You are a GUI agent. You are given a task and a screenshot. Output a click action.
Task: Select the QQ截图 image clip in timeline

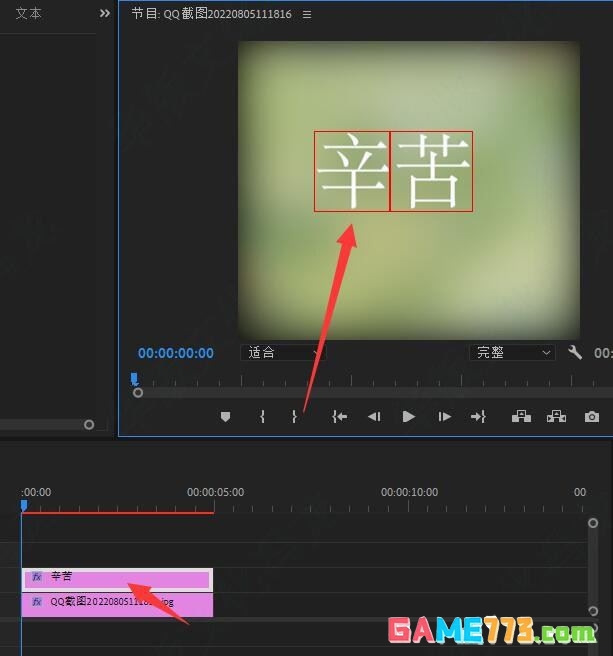coord(117,605)
